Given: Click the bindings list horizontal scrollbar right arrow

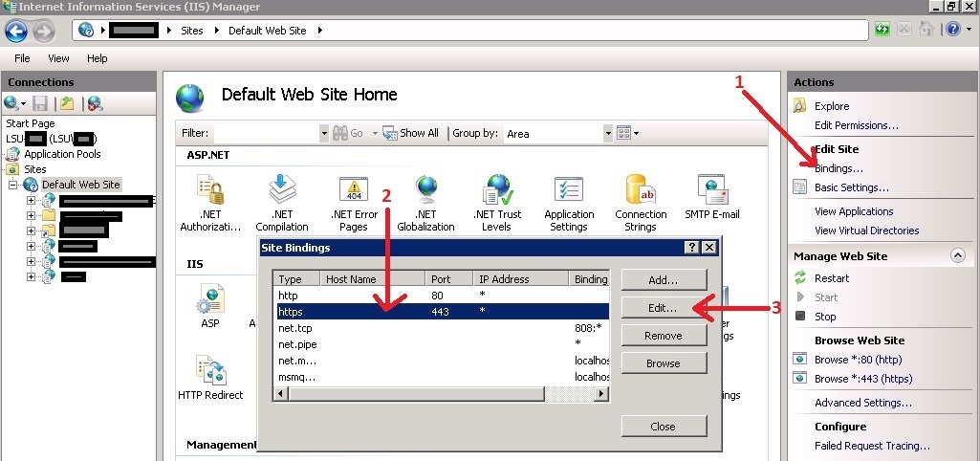Looking at the screenshot, I should click(x=600, y=394).
